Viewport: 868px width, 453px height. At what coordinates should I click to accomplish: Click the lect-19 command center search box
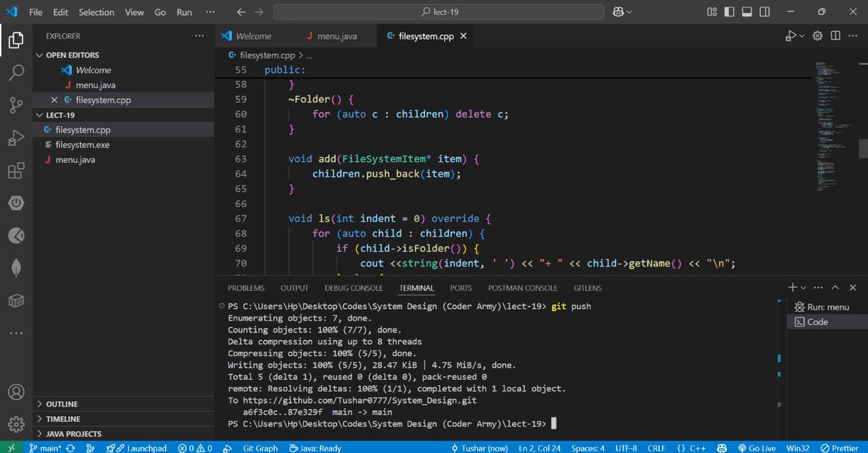(x=438, y=12)
